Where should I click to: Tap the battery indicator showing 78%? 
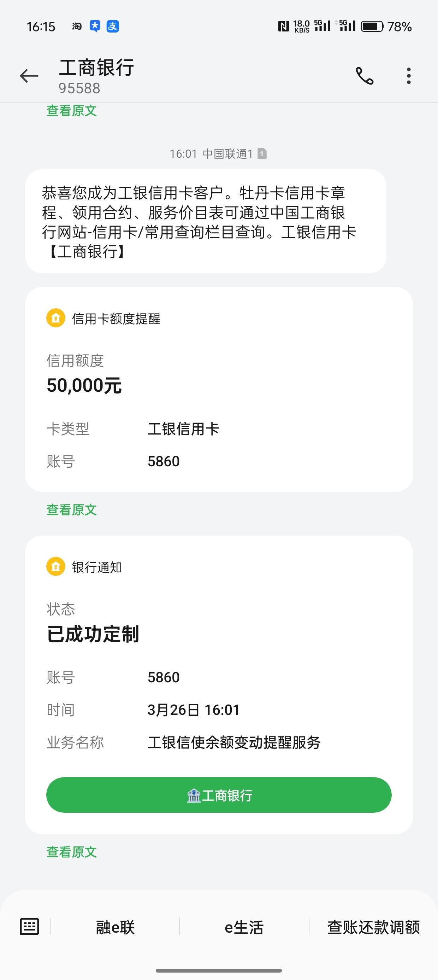point(386,26)
